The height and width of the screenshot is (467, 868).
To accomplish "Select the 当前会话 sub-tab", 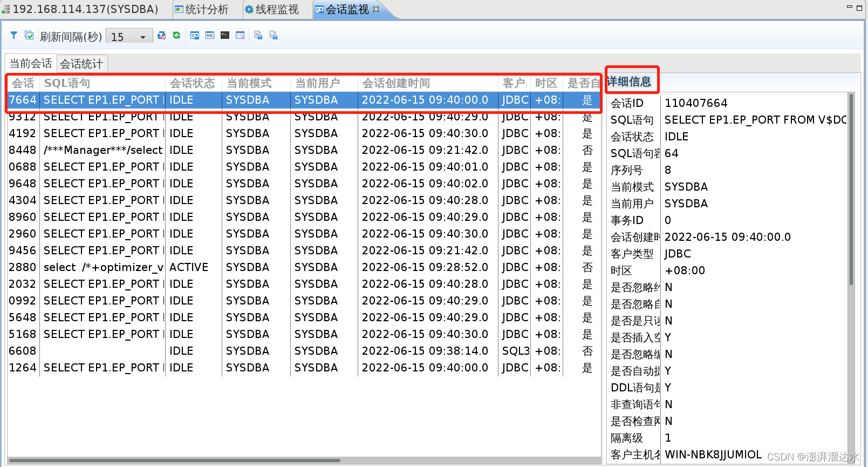I will point(31,64).
